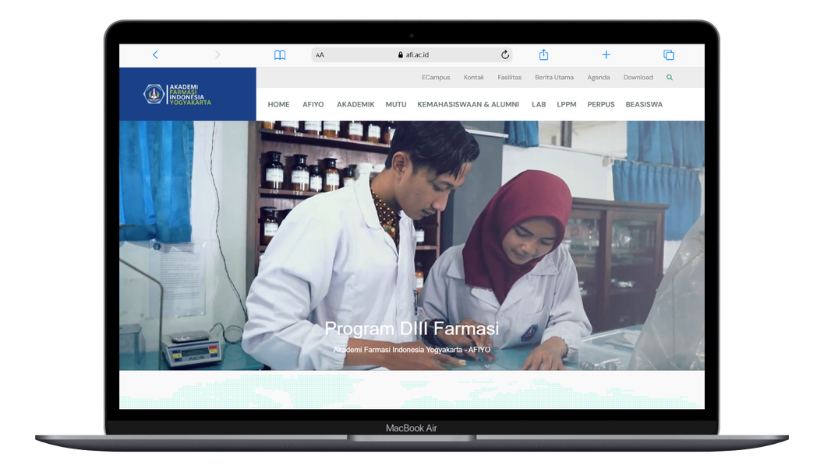
Task: Open a new tab with plus icon
Action: point(606,55)
